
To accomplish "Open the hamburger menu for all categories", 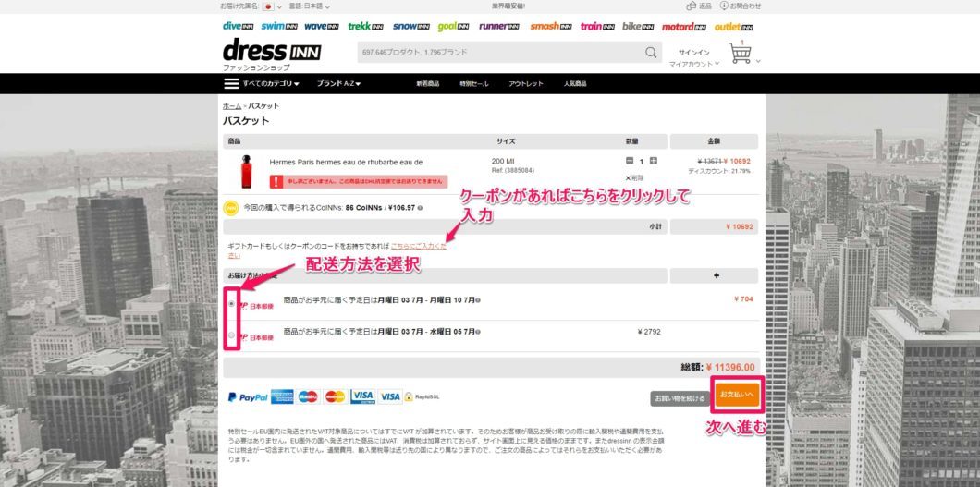I will click(x=231, y=84).
